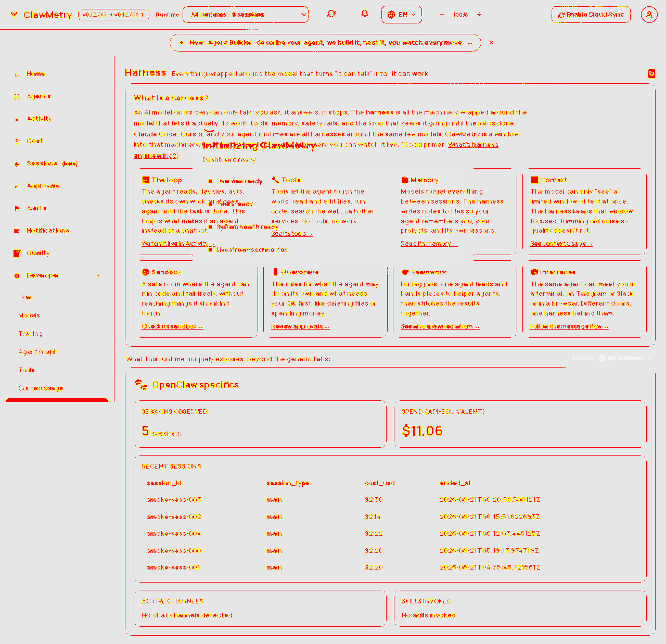Click the $11.06 spend value
This screenshot has height=644, width=666.
pyautogui.click(x=422, y=431)
